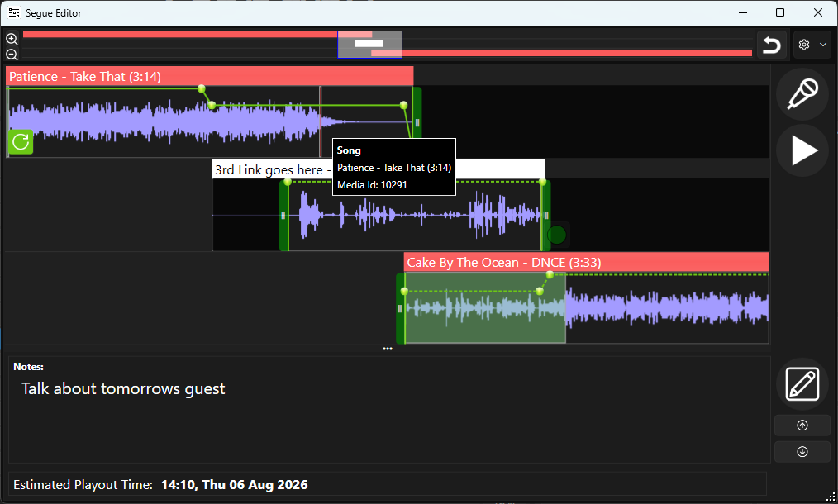Close the Segue Editor window
This screenshot has height=504, width=838.
[x=817, y=12]
